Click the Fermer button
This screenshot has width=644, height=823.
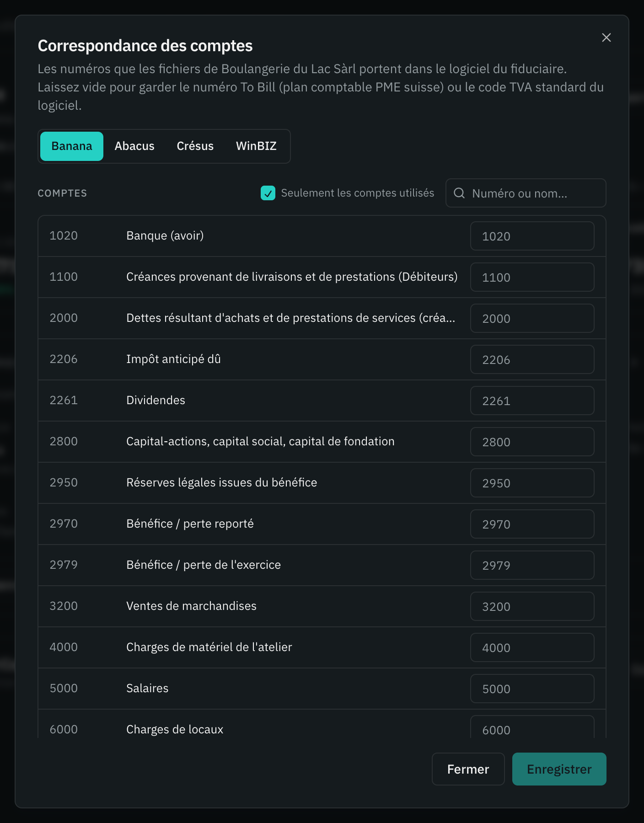pos(468,769)
